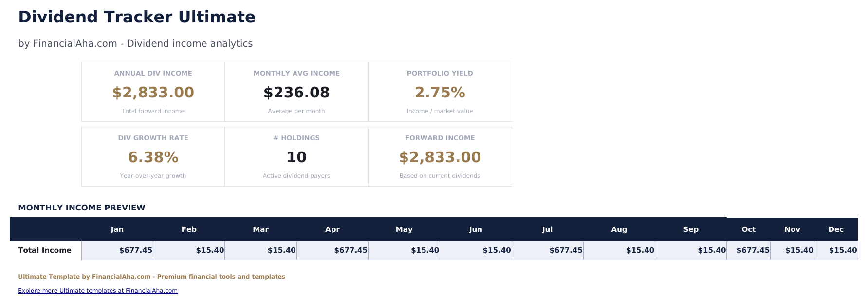868x304 pixels.
Task: Click the July total income cell
Action: point(548,250)
